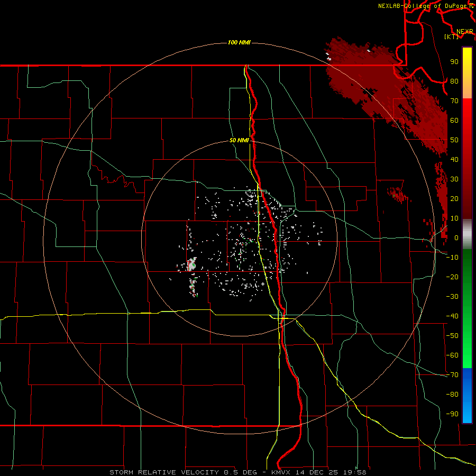Click the 60 value on velocity scale
The height and width of the screenshot is (476, 476).
[x=454, y=120]
